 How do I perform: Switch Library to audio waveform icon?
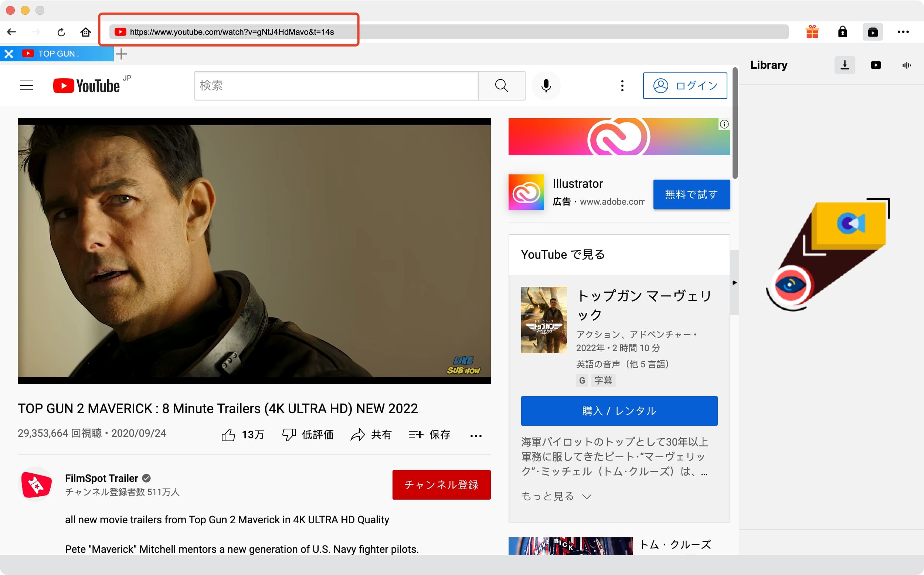pos(907,65)
